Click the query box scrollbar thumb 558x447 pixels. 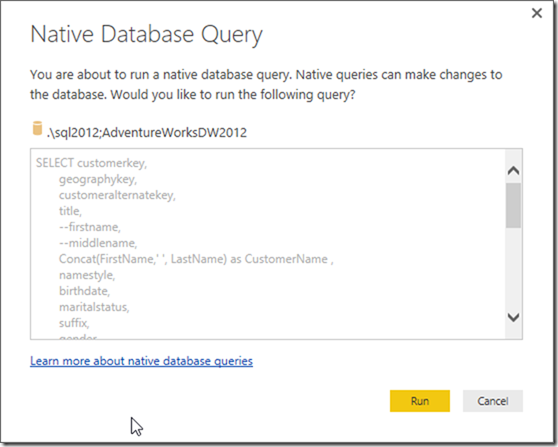[x=513, y=205]
